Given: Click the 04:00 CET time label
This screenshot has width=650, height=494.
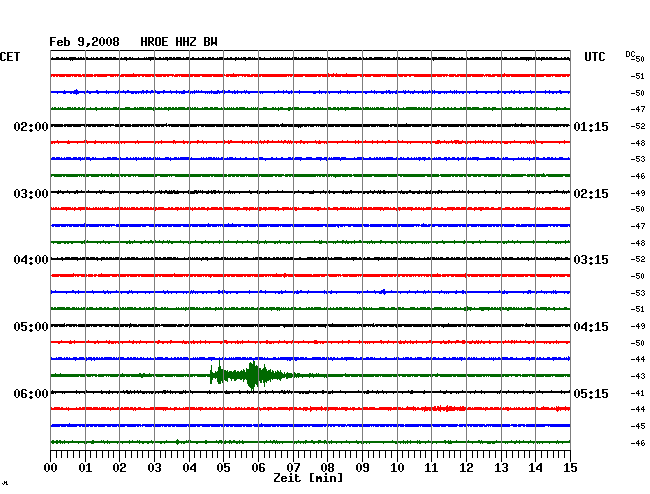Looking at the screenshot, I should click(31, 260).
